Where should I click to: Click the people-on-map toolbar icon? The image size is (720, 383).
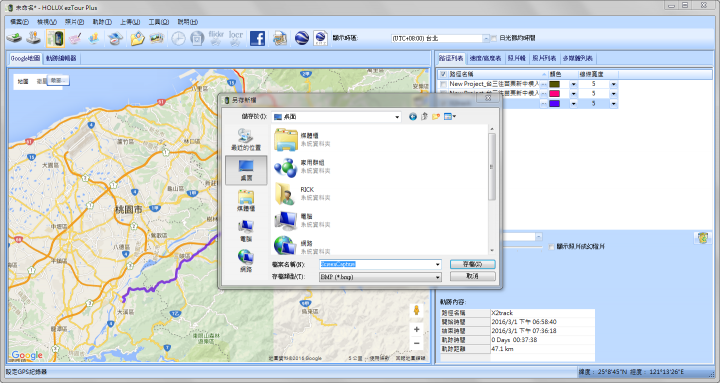(x=94, y=39)
